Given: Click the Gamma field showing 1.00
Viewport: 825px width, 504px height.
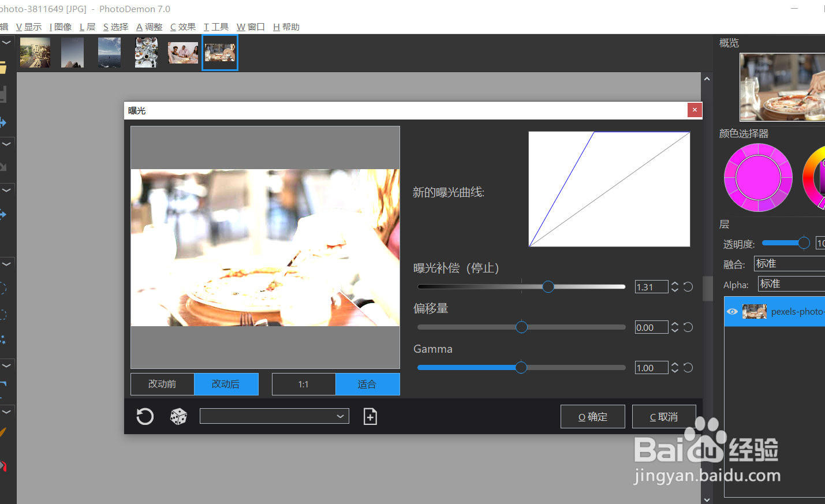Looking at the screenshot, I should point(651,368).
